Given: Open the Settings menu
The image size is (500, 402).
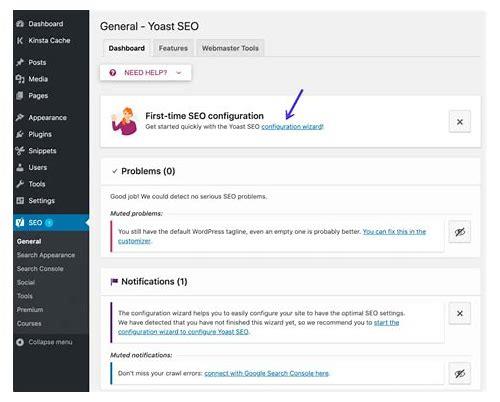Looking at the screenshot, I should (51, 201).
